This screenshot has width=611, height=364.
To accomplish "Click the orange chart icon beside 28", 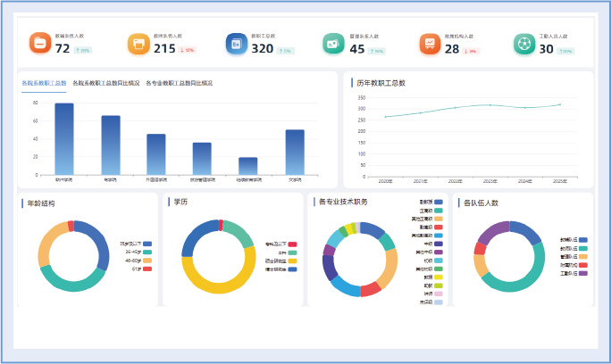I will click(431, 43).
